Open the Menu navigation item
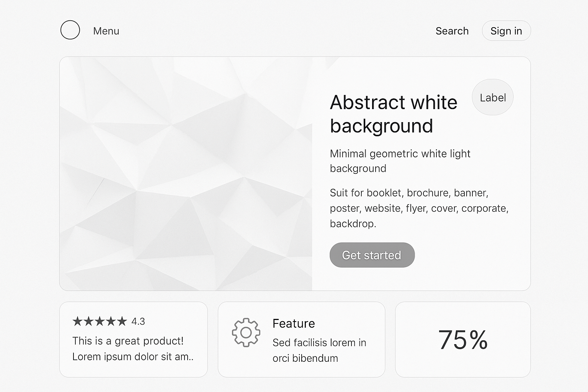588x392 pixels. [106, 31]
